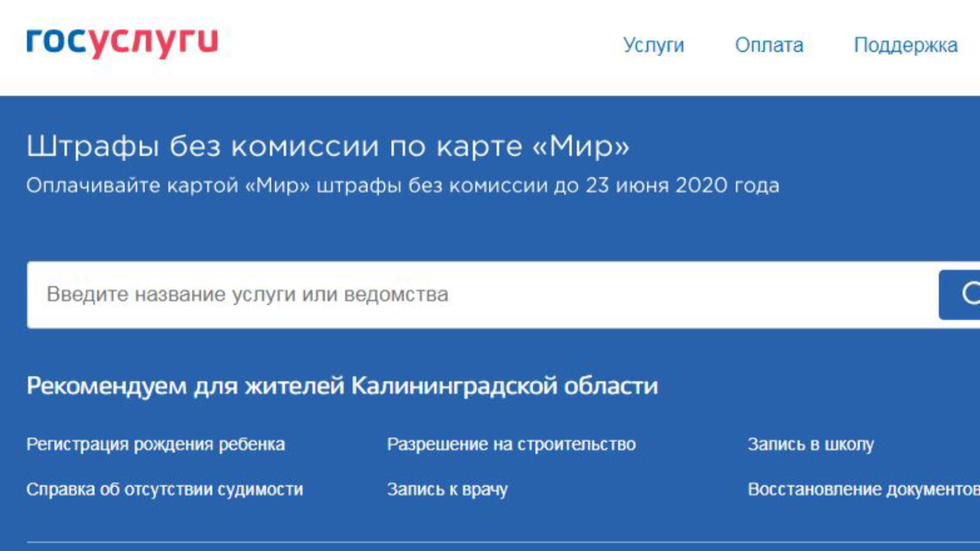The width and height of the screenshot is (980, 551).
Task: Open Запись в школу link
Action: (x=811, y=444)
